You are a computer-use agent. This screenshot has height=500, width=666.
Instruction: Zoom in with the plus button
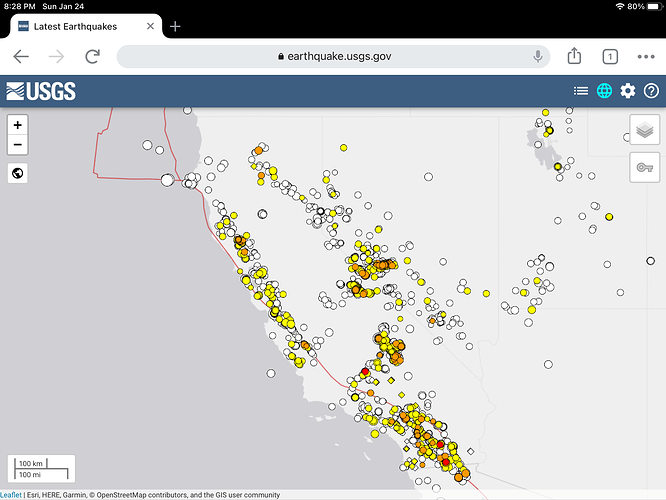coord(17,125)
